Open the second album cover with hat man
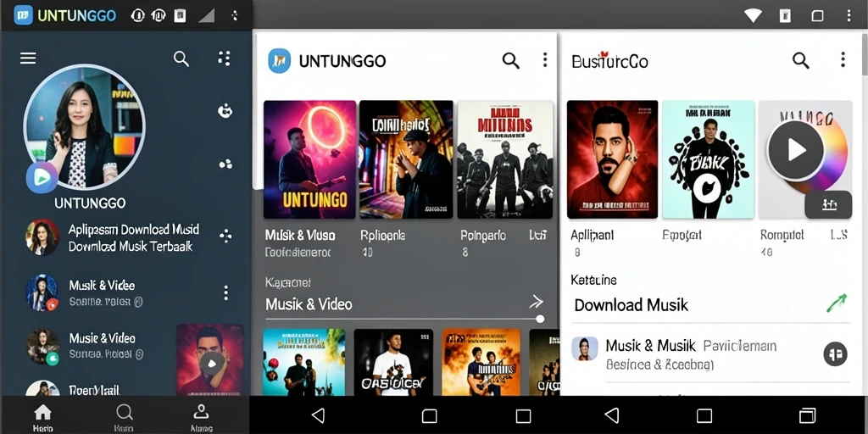The height and width of the screenshot is (434, 868). pyautogui.click(x=406, y=159)
